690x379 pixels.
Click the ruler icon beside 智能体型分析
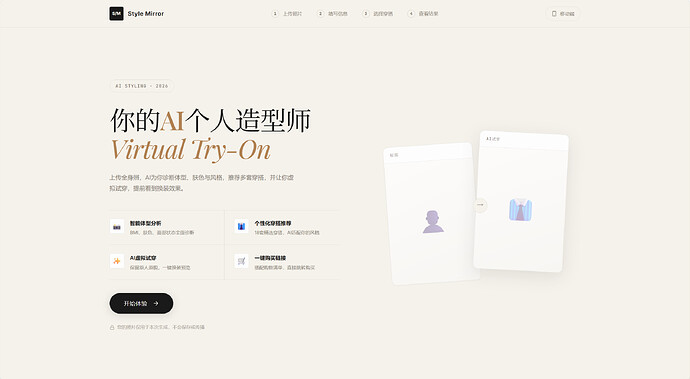117,227
